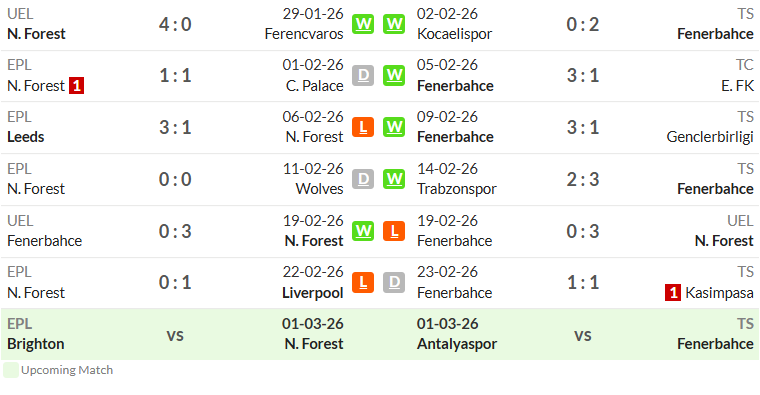Screen dimensions: 760x395
Task: Click the red card icon beside N. Forest
Action: click(x=76, y=86)
